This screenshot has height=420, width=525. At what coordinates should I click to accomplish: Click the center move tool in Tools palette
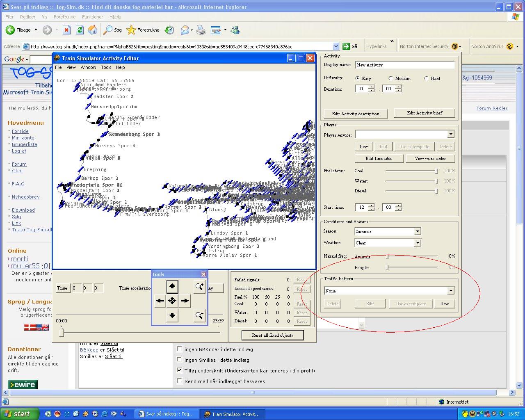pyautogui.click(x=172, y=301)
